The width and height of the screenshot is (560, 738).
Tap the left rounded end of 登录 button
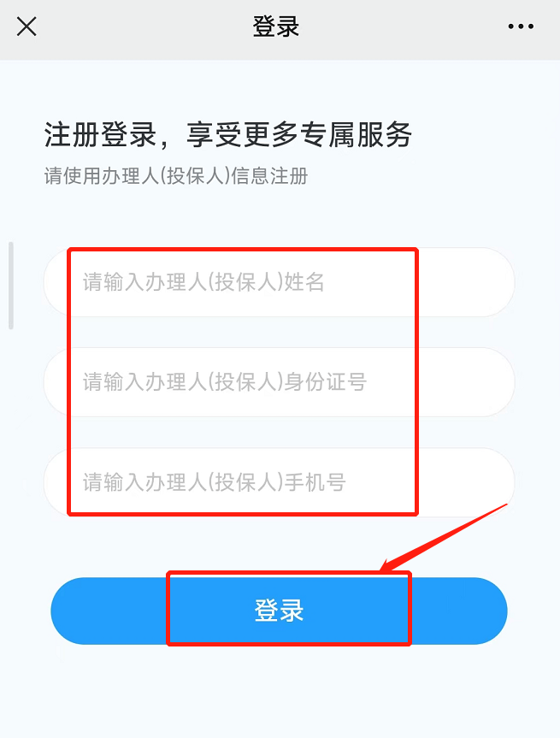pos(109,611)
